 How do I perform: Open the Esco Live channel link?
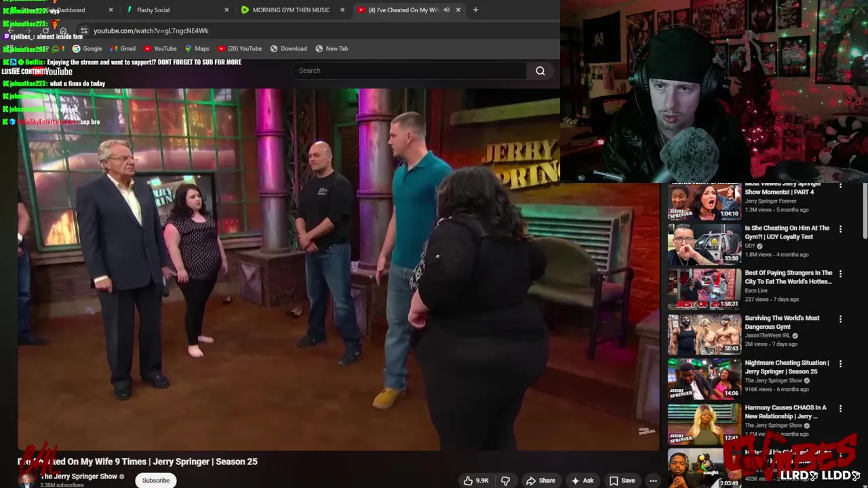757,291
